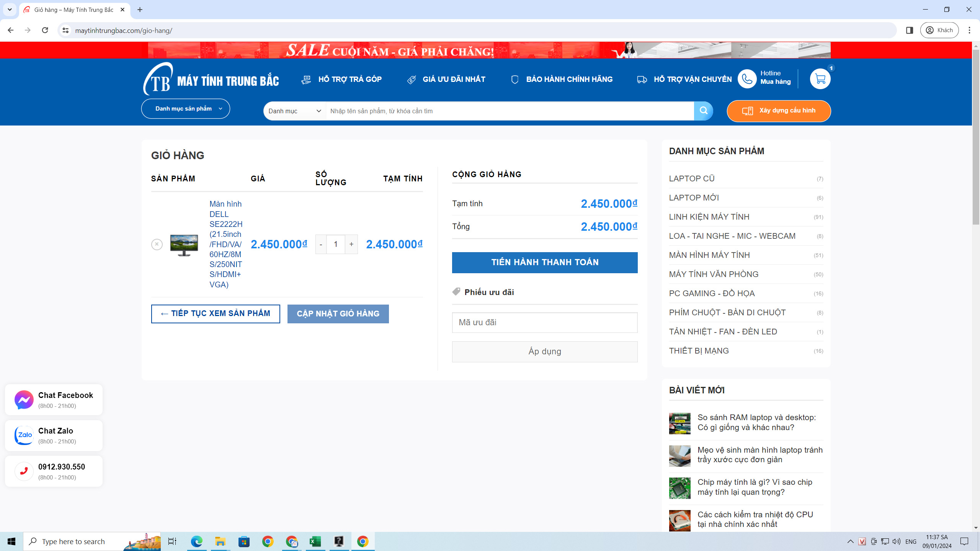Open Chat Zalo widget
Viewport: 980px width, 551px height.
click(54, 435)
